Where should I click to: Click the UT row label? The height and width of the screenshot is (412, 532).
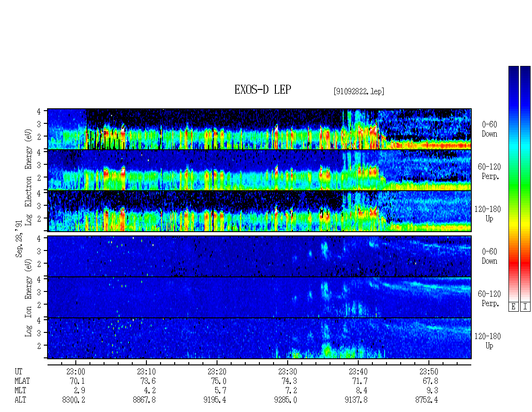(x=19, y=372)
